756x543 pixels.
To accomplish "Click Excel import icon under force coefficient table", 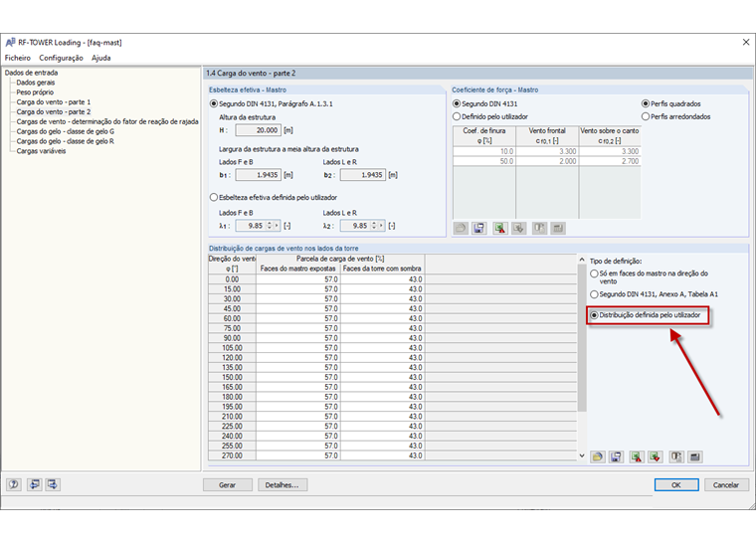I will [519, 228].
